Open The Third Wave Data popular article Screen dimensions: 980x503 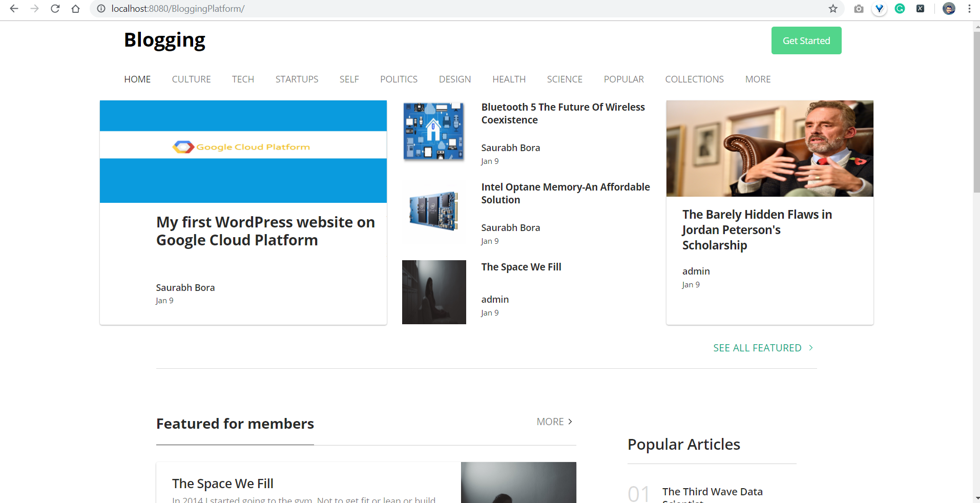point(712,494)
